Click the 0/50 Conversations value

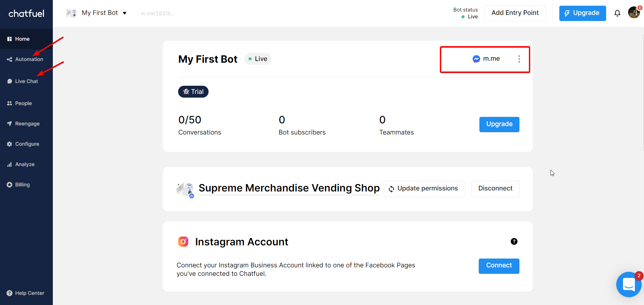(x=190, y=120)
